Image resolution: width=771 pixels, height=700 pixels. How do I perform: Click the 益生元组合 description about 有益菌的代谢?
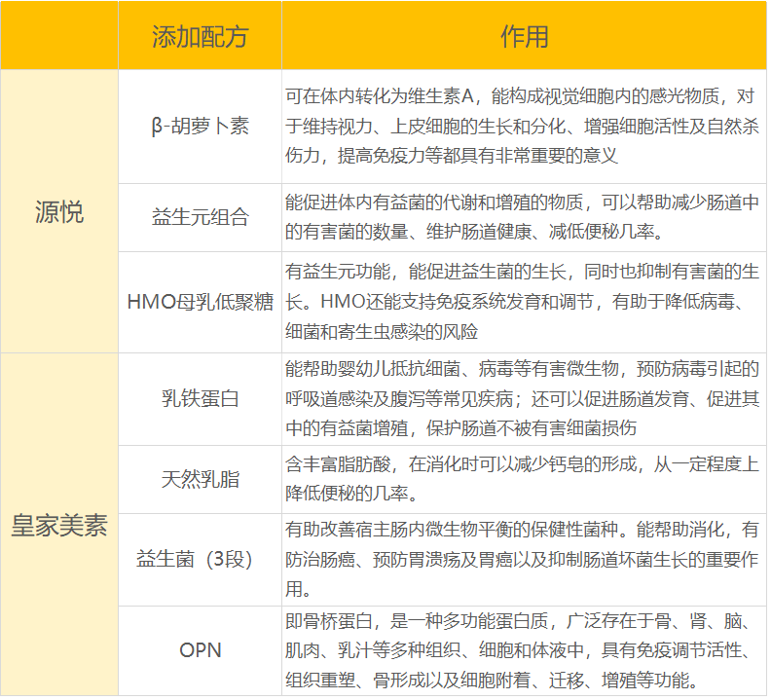pyautogui.click(x=524, y=217)
